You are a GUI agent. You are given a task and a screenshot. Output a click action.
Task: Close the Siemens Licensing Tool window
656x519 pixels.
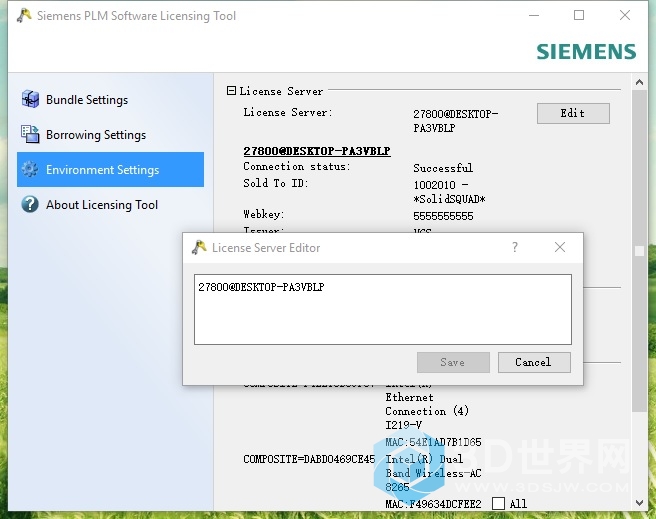click(625, 15)
